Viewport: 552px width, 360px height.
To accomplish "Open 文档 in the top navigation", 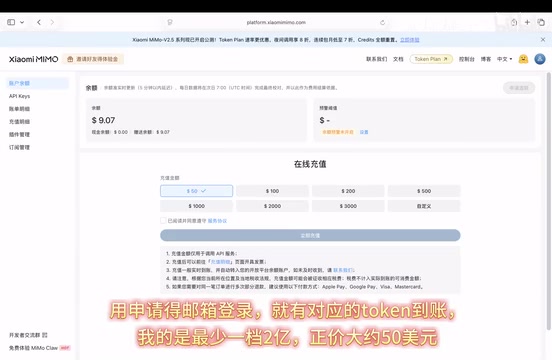I will point(398,59).
